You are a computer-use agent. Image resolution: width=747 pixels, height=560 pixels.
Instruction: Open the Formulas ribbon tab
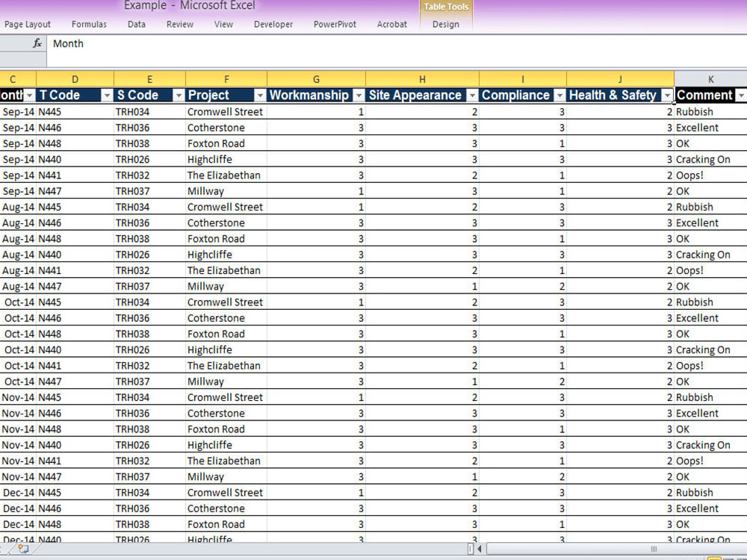pyautogui.click(x=89, y=25)
